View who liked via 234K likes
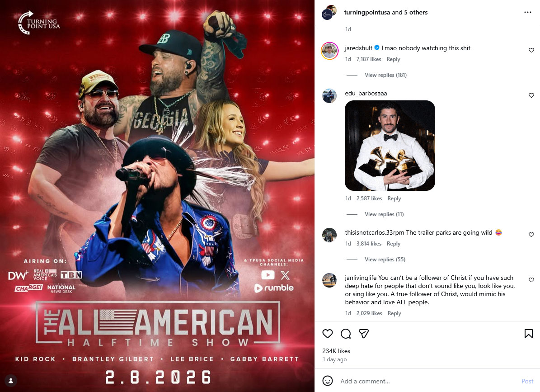This screenshot has width=540, height=392. click(336, 351)
